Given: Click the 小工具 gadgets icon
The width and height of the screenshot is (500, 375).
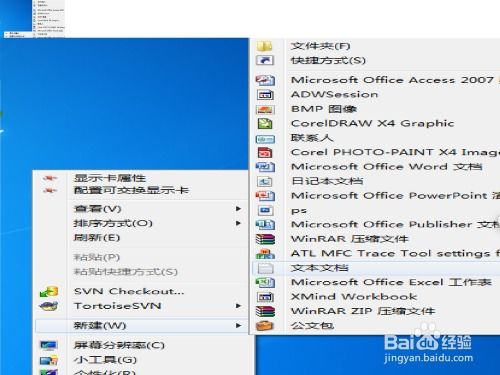Looking at the screenshot, I should click(49, 360).
